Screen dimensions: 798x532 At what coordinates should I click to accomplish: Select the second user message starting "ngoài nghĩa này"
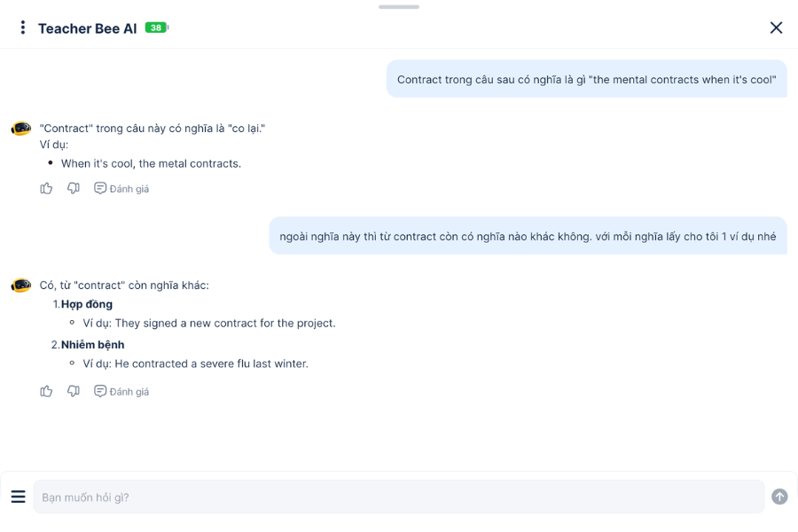click(528, 237)
